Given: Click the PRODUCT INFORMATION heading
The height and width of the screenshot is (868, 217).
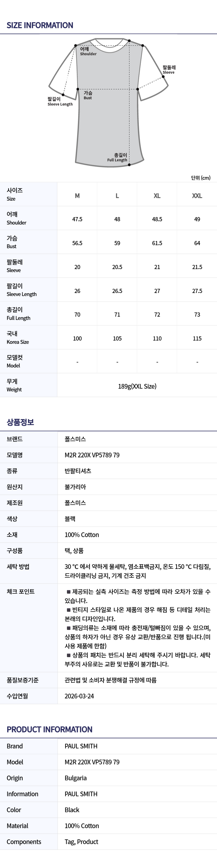Looking at the screenshot, I should pos(49,729).
